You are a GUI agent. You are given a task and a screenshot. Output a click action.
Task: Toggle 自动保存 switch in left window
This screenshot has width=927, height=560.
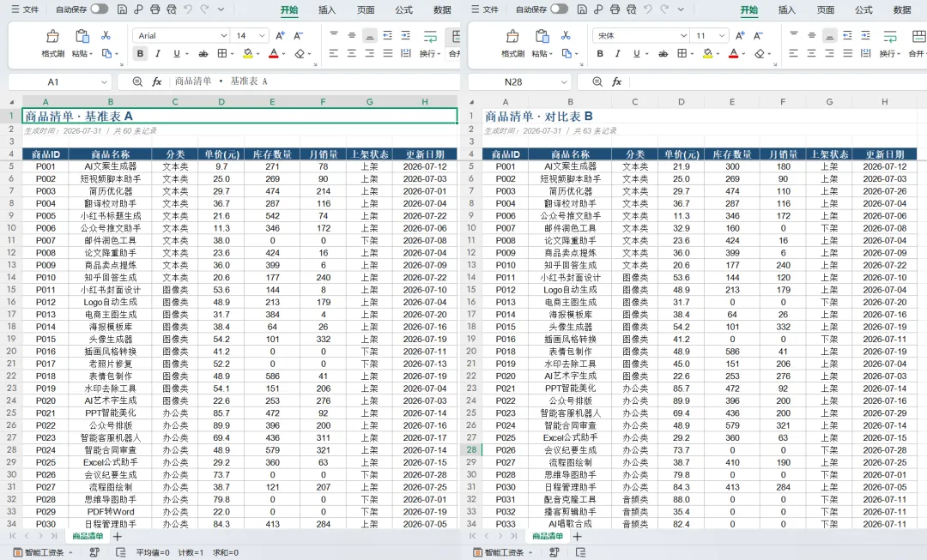[100, 9]
